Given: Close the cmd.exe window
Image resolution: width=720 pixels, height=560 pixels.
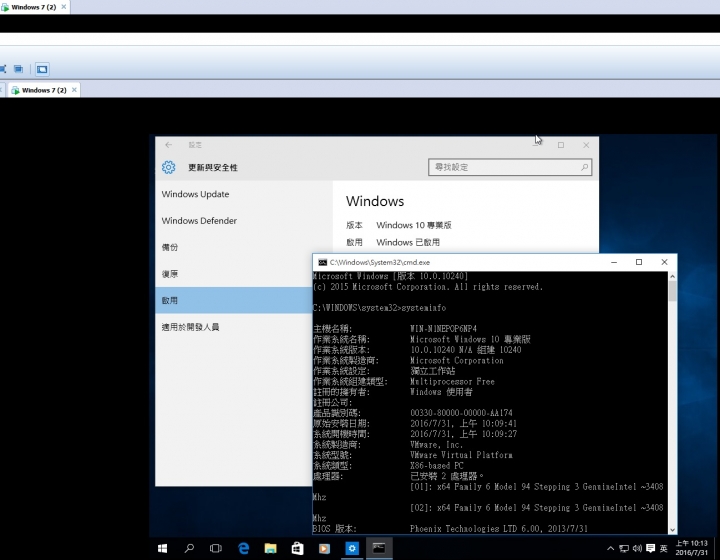Looking at the screenshot, I should pos(664,262).
